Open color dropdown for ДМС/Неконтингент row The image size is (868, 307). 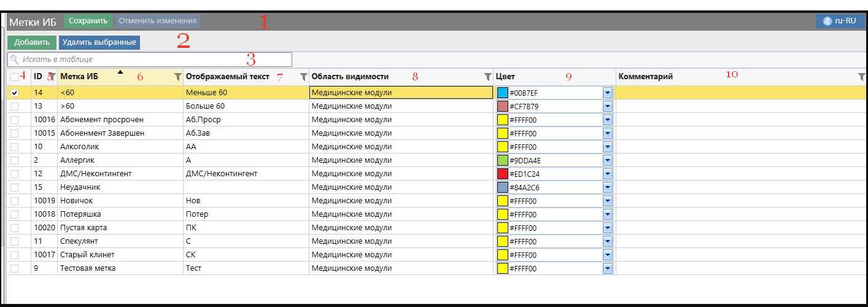click(608, 174)
